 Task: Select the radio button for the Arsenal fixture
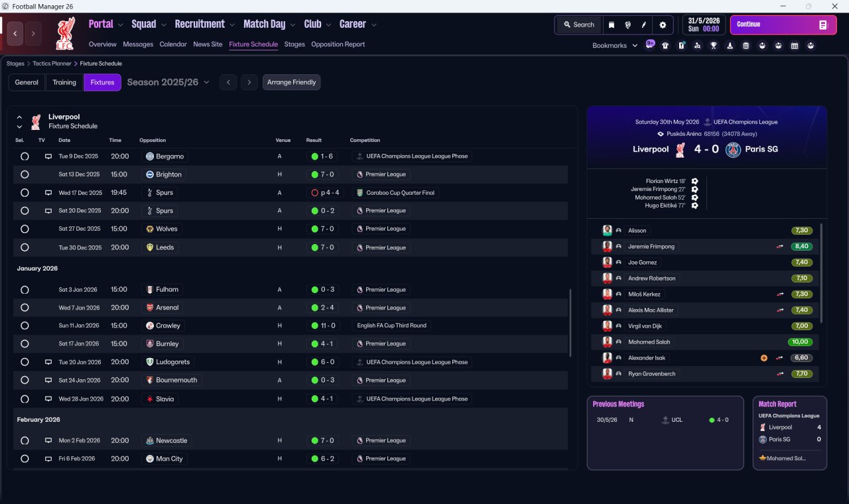(x=25, y=308)
